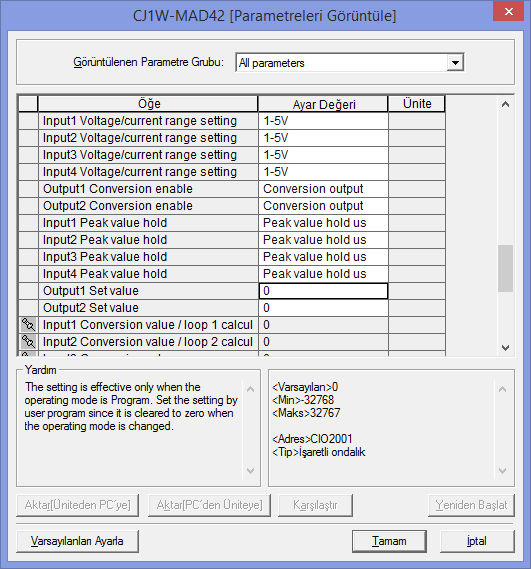
Task: Click the <Varsayılan>0 text
Action: pos(305,387)
